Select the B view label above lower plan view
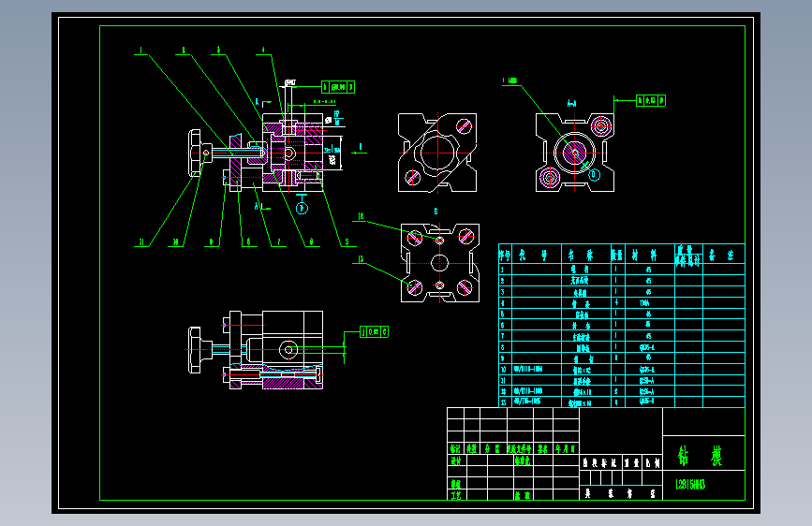This screenshot has width=812, height=526. (x=436, y=212)
